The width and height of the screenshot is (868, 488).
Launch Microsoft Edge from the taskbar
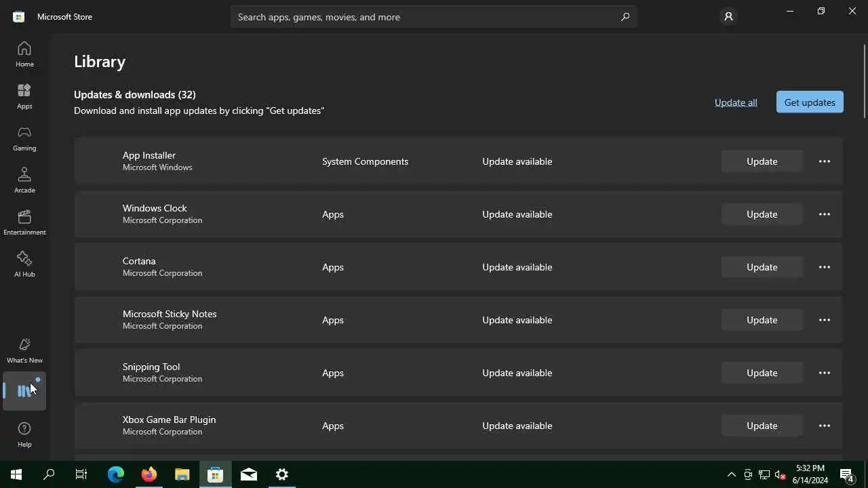[x=116, y=474]
